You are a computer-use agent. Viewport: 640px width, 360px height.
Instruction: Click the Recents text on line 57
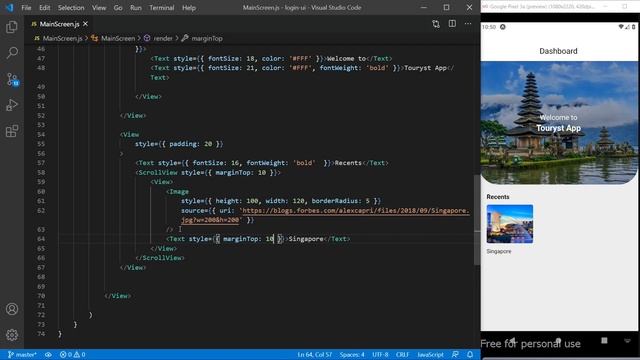pos(348,163)
